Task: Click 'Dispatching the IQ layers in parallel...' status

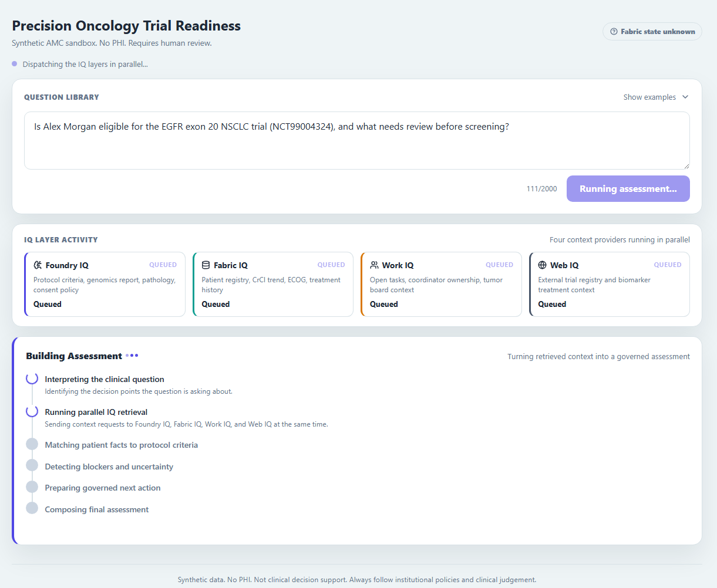Action: (x=85, y=64)
